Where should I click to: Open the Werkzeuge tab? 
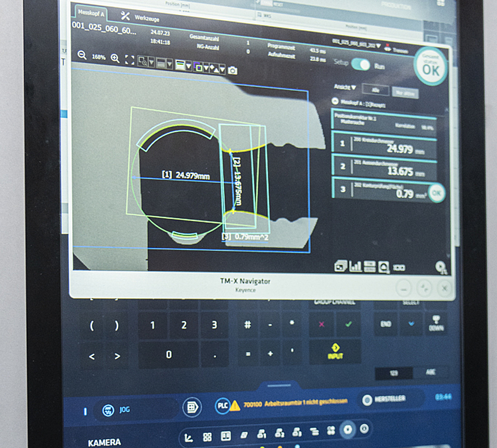coord(140,17)
